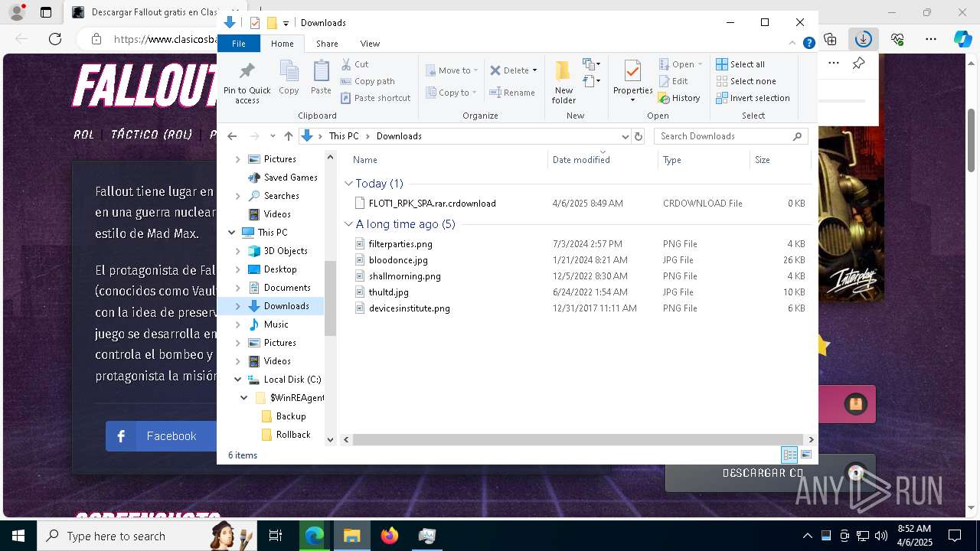Sort by Type column header
Screen dimensions: 980x551
(704, 160)
